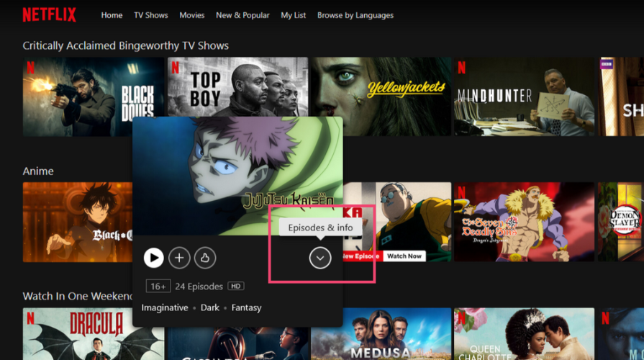The image size is (644, 360).
Task: Open the Mindhunter thumbnail
Action: (x=524, y=96)
